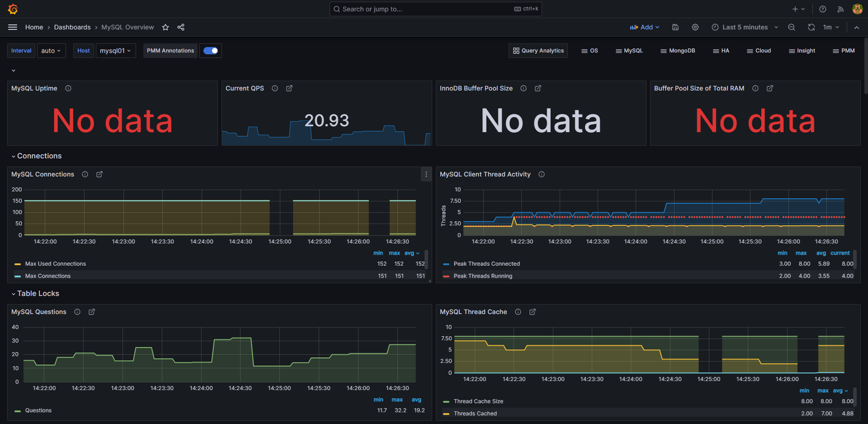Viewport: 868px width, 424px height.
Task: Open MySQL Connections panel kebab menu
Action: tap(426, 174)
